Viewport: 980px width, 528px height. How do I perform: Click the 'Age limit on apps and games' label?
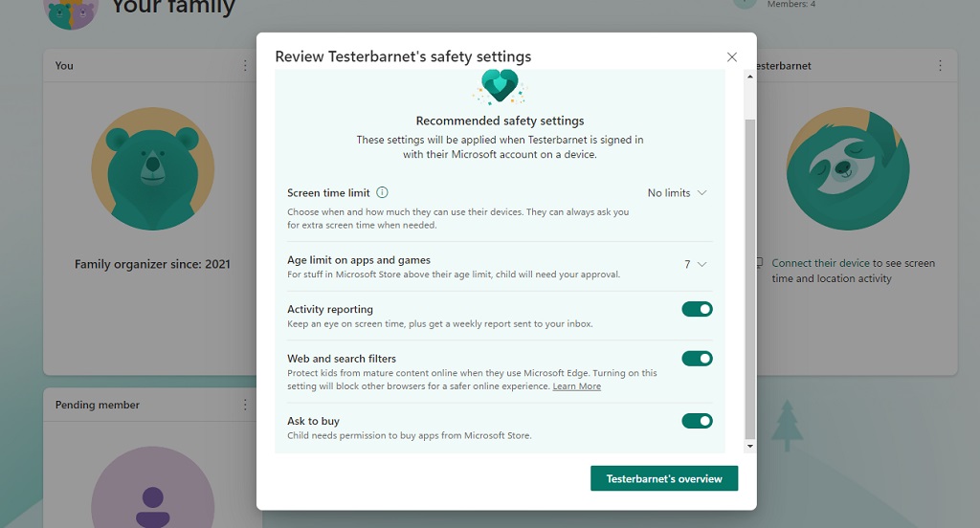pos(359,260)
